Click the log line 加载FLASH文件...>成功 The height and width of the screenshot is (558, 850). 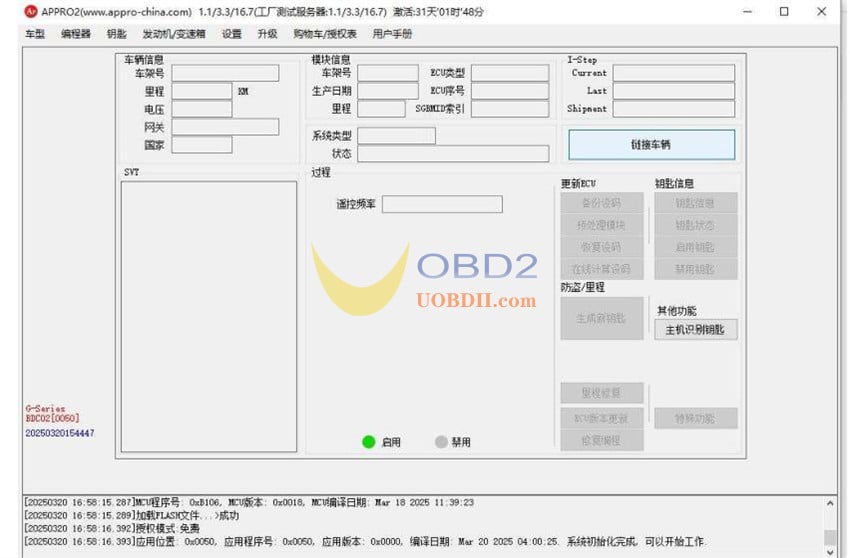[131, 515]
